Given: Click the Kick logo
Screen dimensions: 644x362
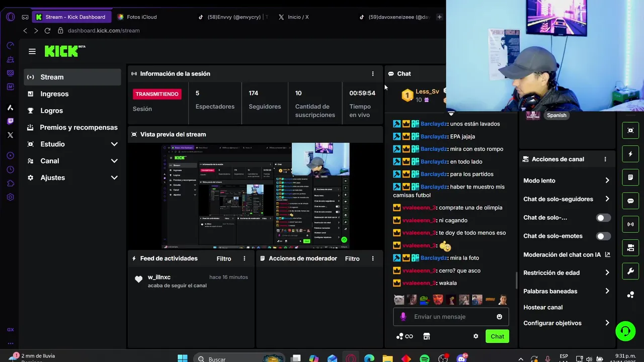Looking at the screenshot, I should point(65,51).
